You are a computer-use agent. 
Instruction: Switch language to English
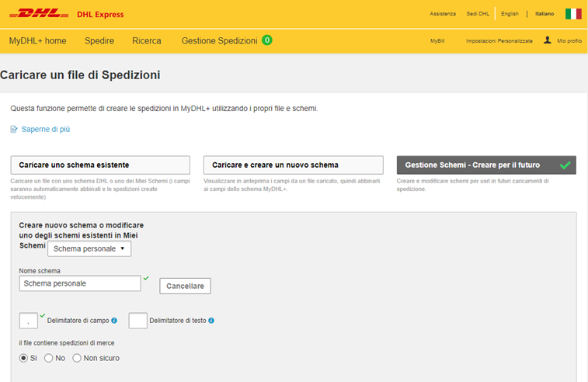coord(510,14)
